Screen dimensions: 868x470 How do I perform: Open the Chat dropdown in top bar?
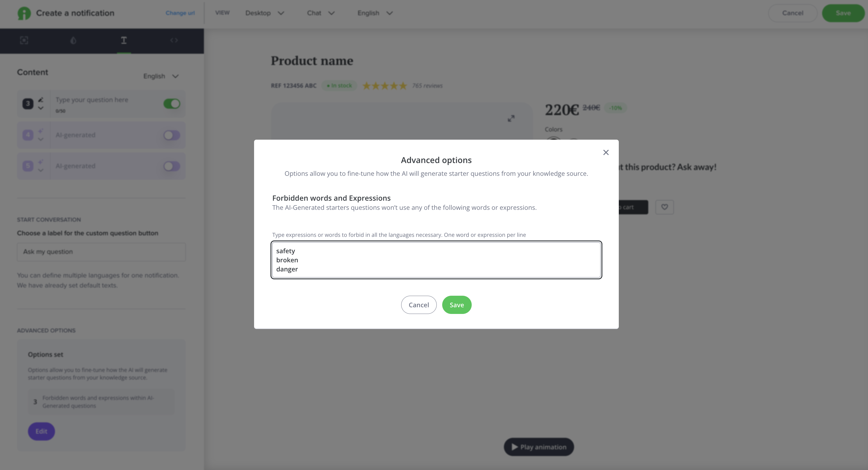(320, 13)
